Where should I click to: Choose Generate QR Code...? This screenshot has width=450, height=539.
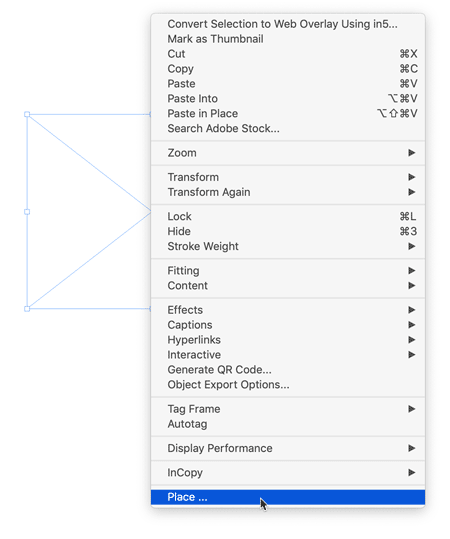(288, 370)
